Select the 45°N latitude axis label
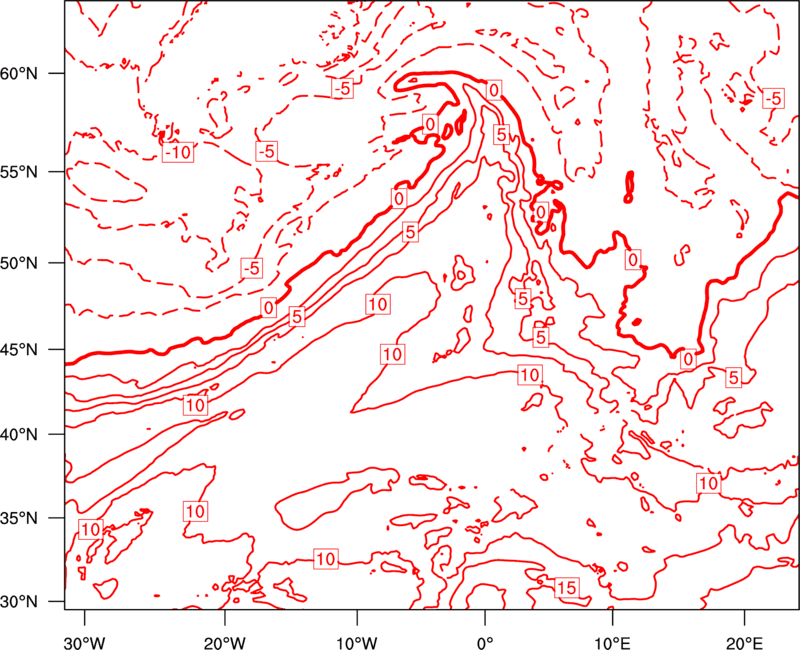The width and height of the screenshot is (800, 650). point(19,350)
